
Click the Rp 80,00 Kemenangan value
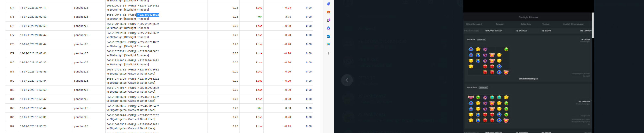tap(585, 39)
